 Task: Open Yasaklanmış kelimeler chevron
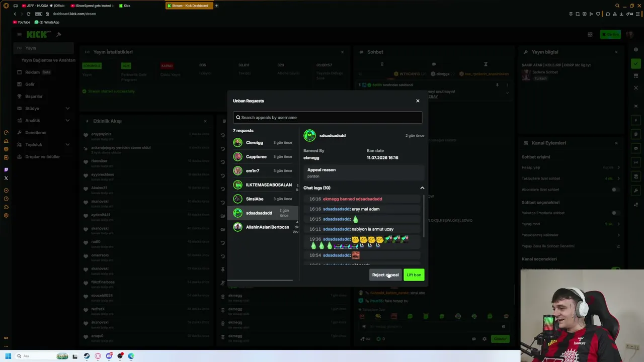(x=618, y=235)
